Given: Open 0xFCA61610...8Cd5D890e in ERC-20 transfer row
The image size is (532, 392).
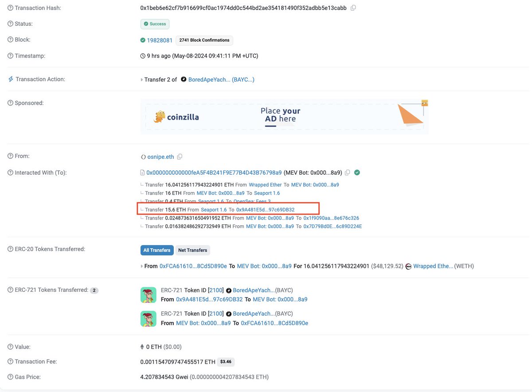Looking at the screenshot, I should point(193,266).
